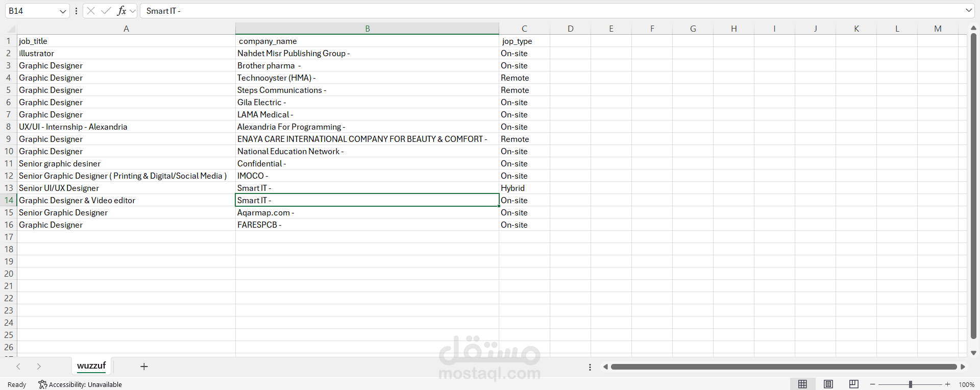Confirm the formula bar entry checkmark

click(x=106, y=11)
